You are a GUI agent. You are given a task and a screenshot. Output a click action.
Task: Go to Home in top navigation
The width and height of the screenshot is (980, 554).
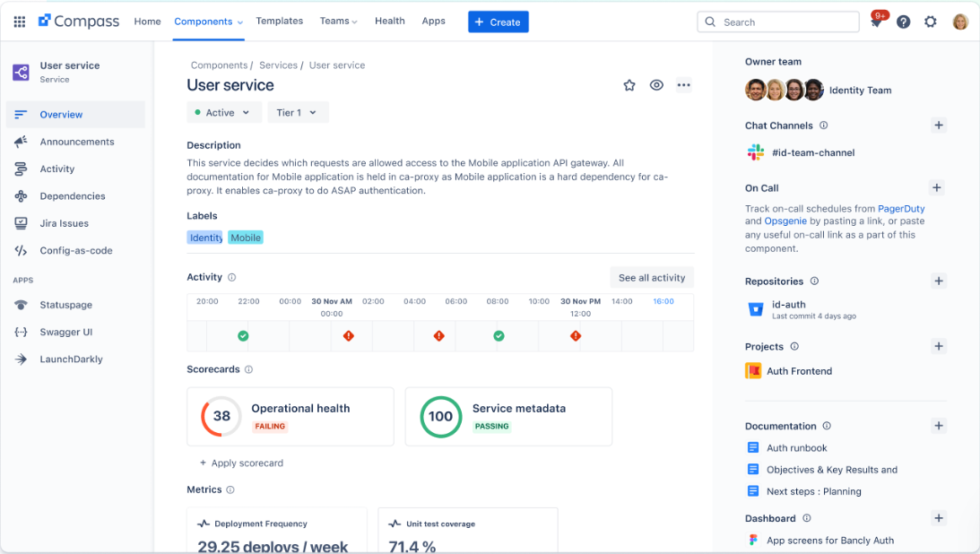(148, 22)
